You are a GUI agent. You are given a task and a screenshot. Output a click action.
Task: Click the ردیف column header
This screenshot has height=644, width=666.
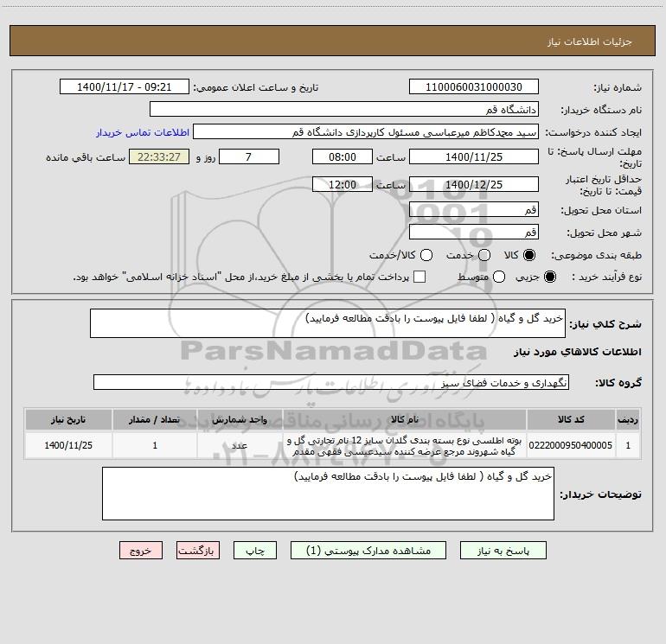[x=628, y=419]
